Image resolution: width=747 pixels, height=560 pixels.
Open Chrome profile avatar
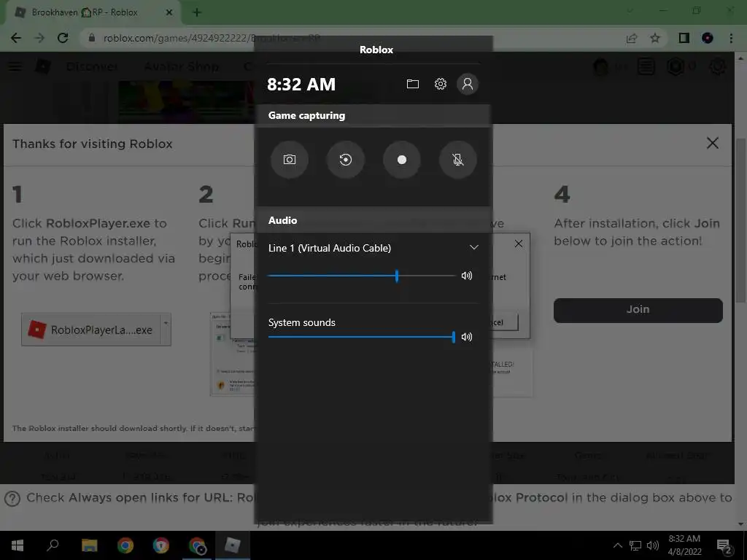tap(708, 38)
